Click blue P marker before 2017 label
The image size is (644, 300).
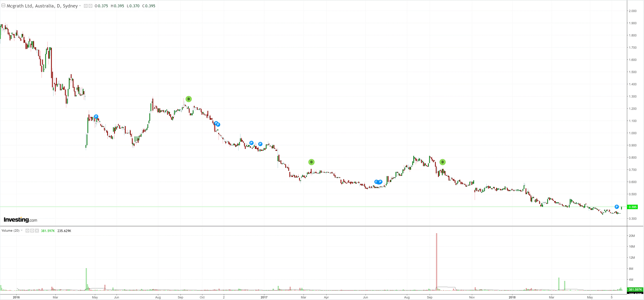tap(260, 144)
